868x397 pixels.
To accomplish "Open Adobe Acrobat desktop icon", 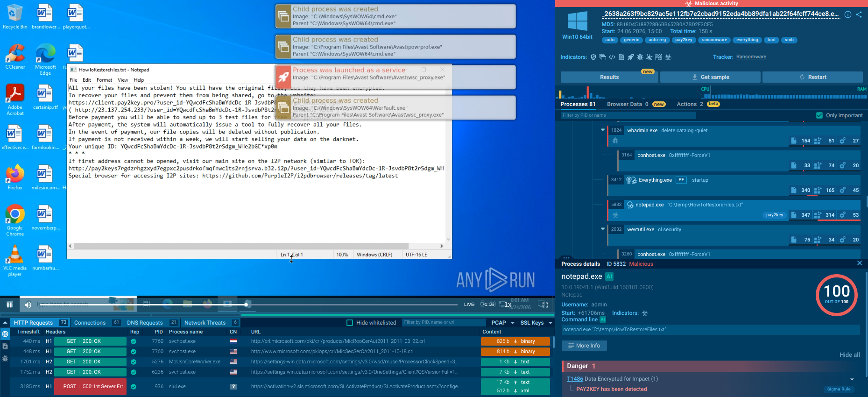I will 15,100.
